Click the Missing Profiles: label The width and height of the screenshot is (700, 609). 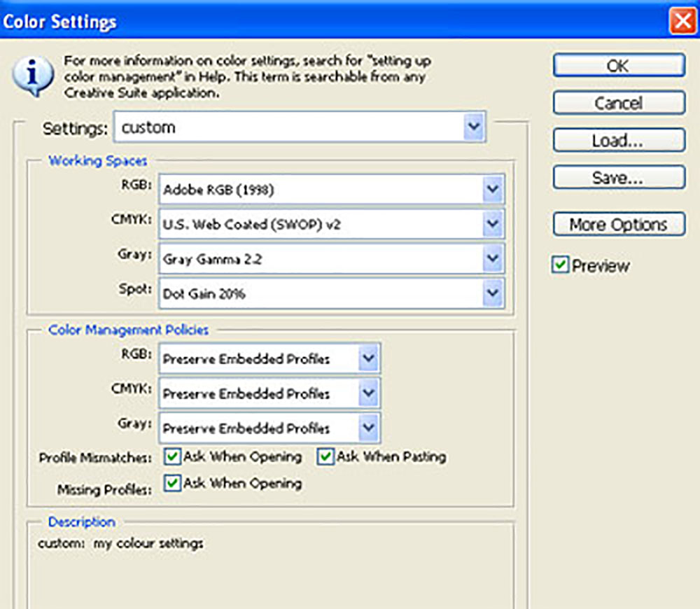[104, 490]
